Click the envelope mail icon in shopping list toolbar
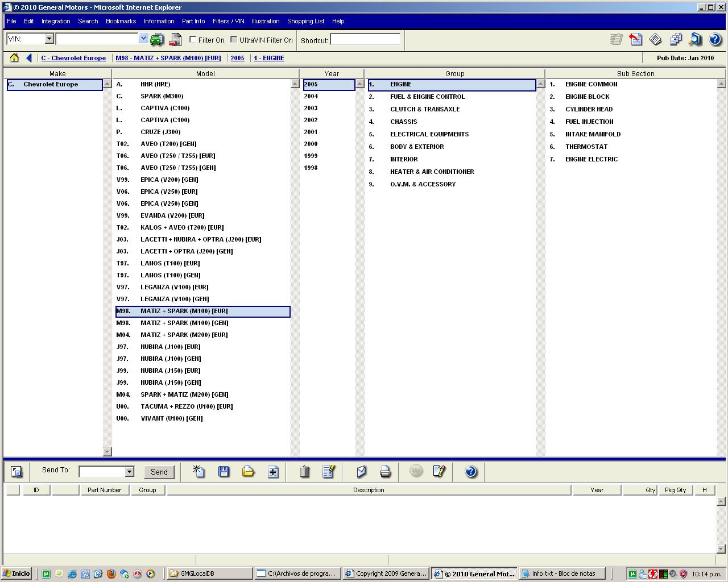This screenshot has height=582, width=728. [361, 471]
